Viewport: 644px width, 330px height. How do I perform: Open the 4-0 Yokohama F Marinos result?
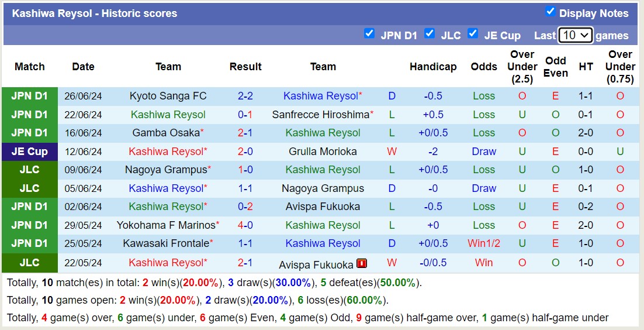point(245,225)
